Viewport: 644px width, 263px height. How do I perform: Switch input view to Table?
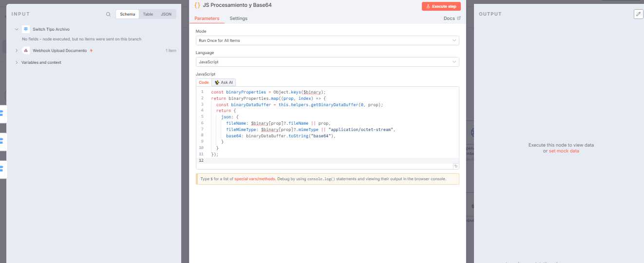tap(148, 14)
